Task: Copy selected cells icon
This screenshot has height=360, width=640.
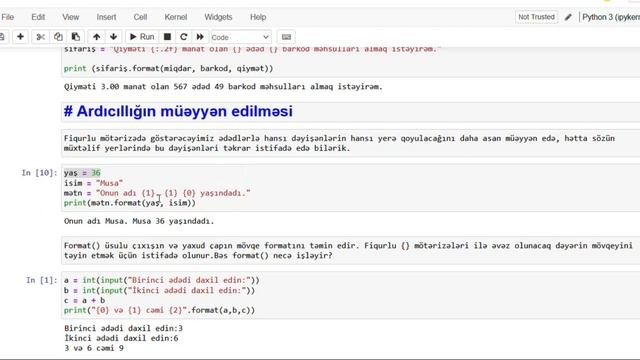Action: 58,37
